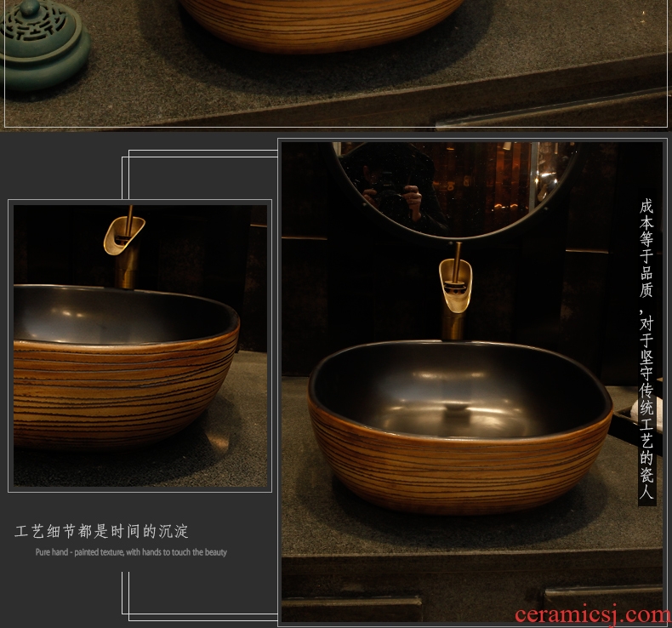Click the drain inside the right basin
The height and width of the screenshot is (628, 672).
[x=458, y=411]
